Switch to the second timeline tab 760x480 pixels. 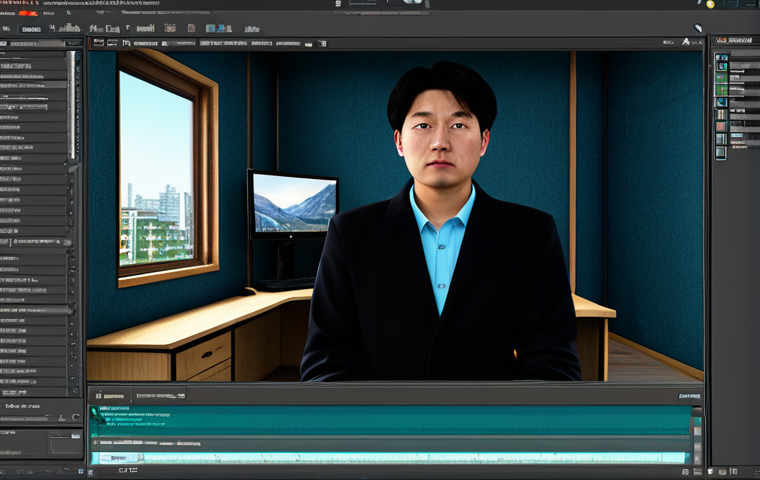pyautogui.click(x=160, y=396)
